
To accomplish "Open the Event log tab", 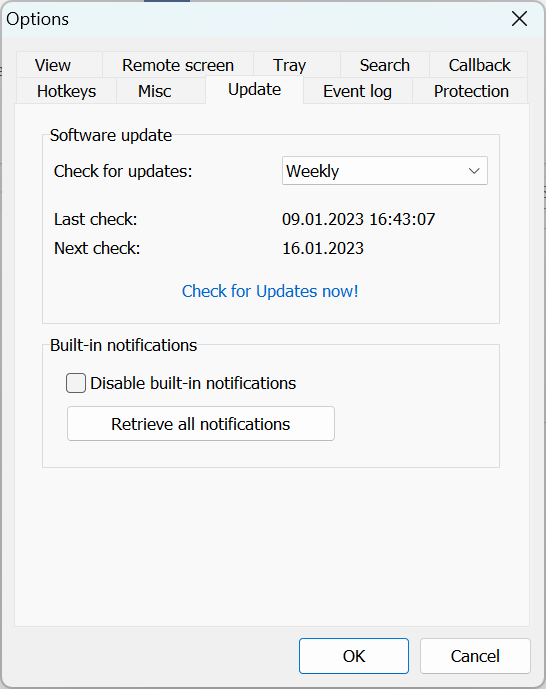I will pyautogui.click(x=357, y=91).
